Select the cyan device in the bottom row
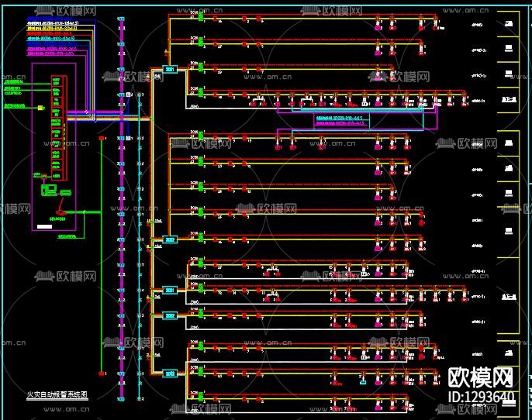 point(361,381)
